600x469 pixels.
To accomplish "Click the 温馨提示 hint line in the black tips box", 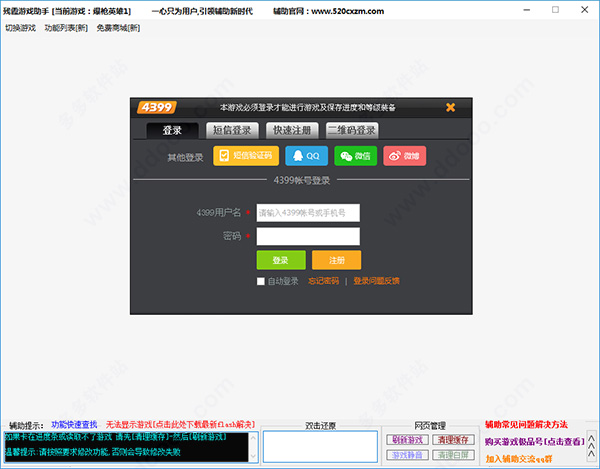I will [93, 452].
